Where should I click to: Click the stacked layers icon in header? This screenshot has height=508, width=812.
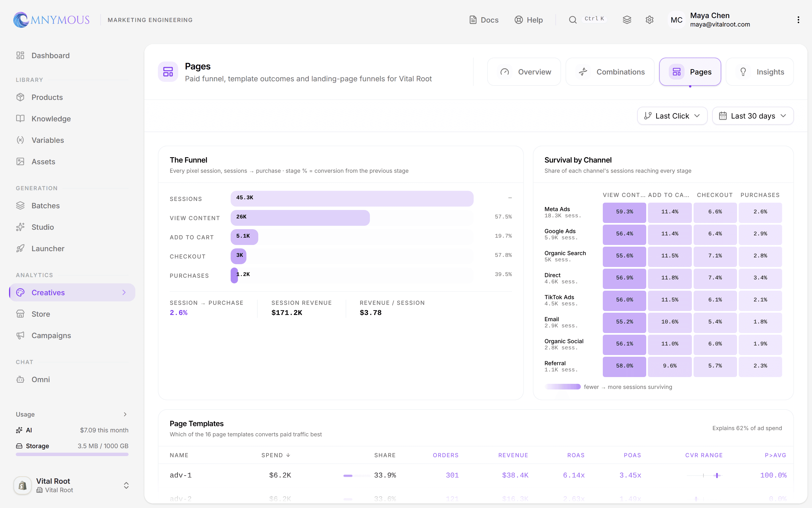point(627,20)
